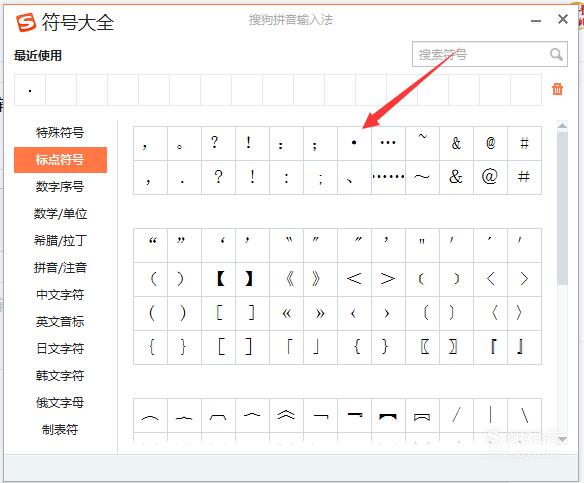Open the 俄文字母 category
Screen dimensions: 584x483
(60, 403)
